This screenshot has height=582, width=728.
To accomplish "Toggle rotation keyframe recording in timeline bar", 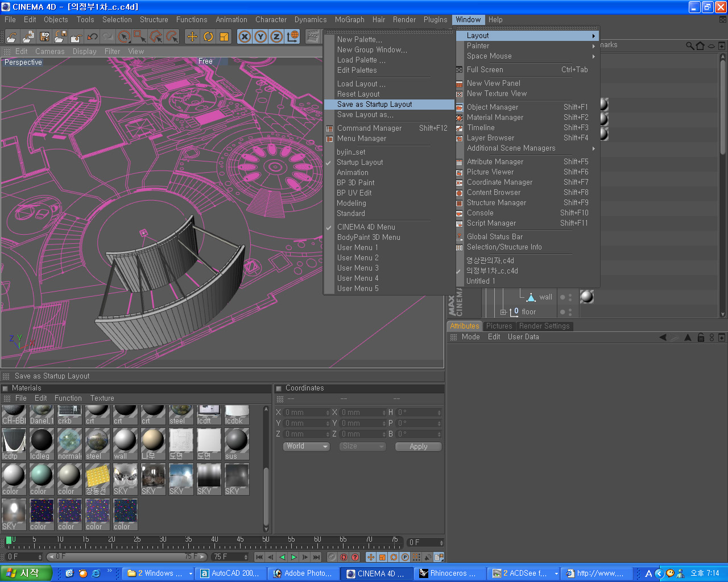I will pos(394,557).
